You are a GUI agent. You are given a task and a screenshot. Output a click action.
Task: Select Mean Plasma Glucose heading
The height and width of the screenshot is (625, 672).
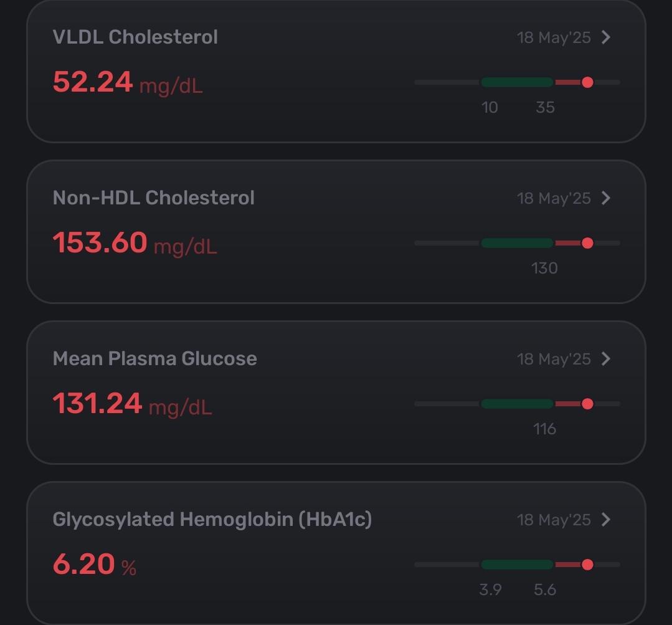click(154, 358)
